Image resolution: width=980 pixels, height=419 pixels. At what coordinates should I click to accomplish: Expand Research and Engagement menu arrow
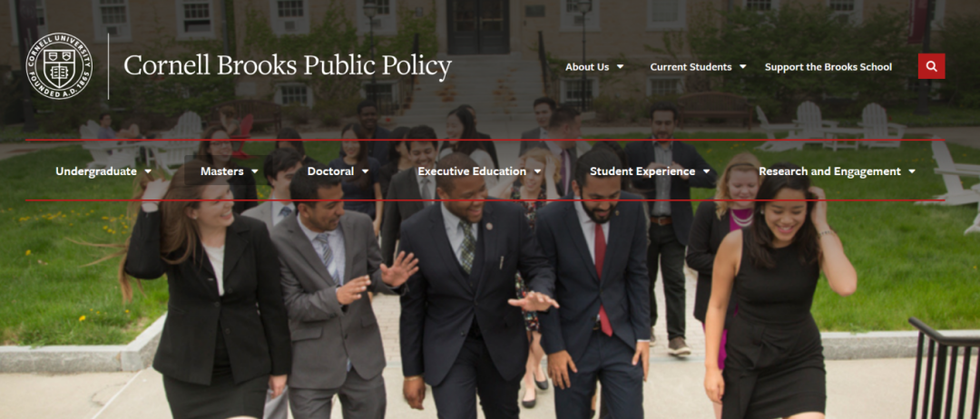click(912, 171)
